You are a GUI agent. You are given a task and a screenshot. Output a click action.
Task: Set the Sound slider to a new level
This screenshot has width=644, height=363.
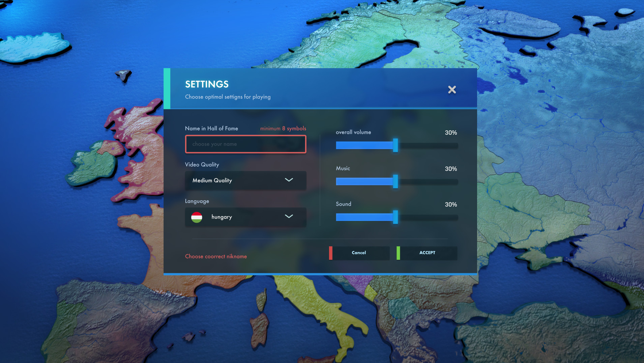click(x=396, y=217)
